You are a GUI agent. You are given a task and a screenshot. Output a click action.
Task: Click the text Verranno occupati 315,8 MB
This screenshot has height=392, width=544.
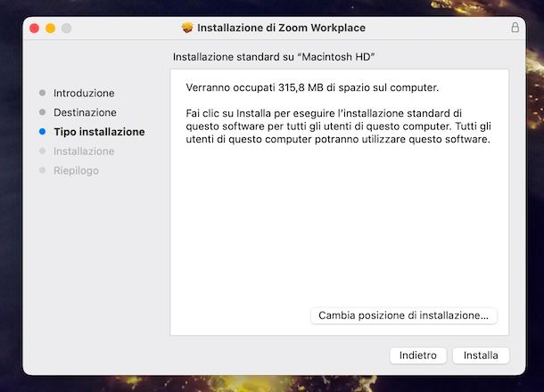254,87
